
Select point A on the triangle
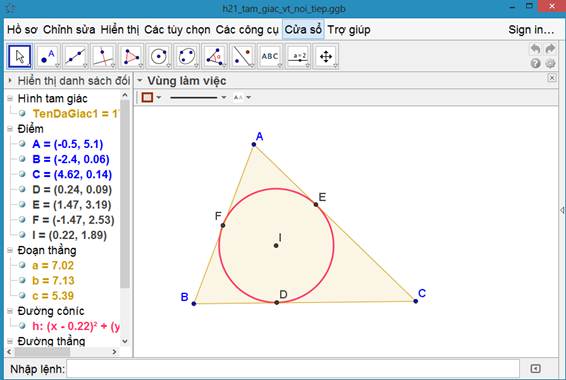[254, 144]
